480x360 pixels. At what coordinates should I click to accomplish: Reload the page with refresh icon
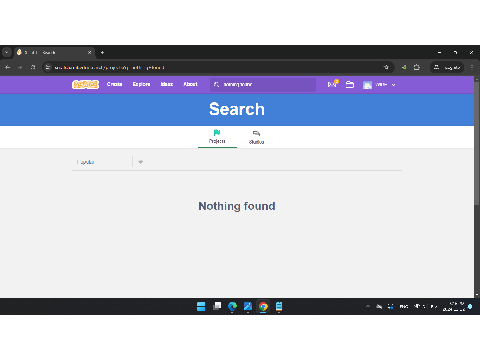click(x=33, y=67)
